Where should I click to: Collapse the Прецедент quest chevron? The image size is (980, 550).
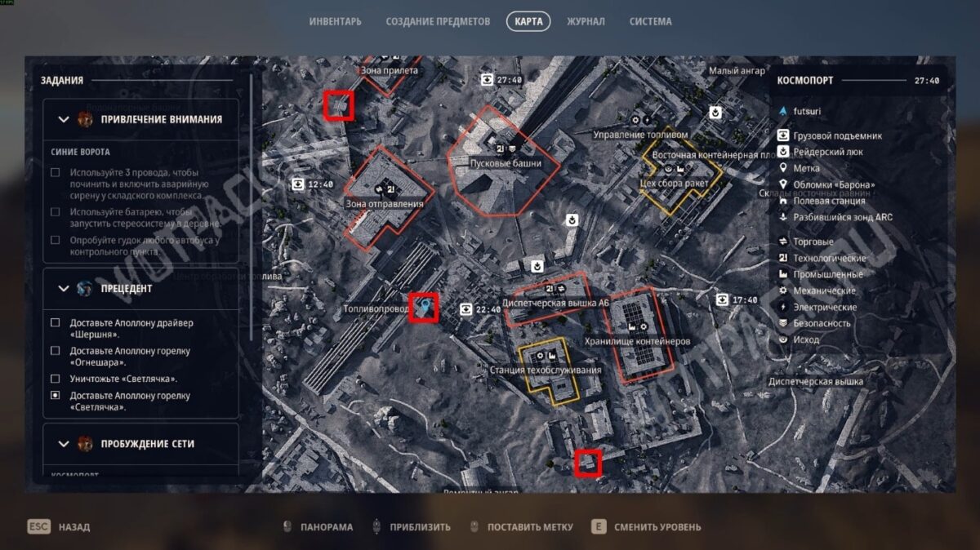[x=64, y=288]
